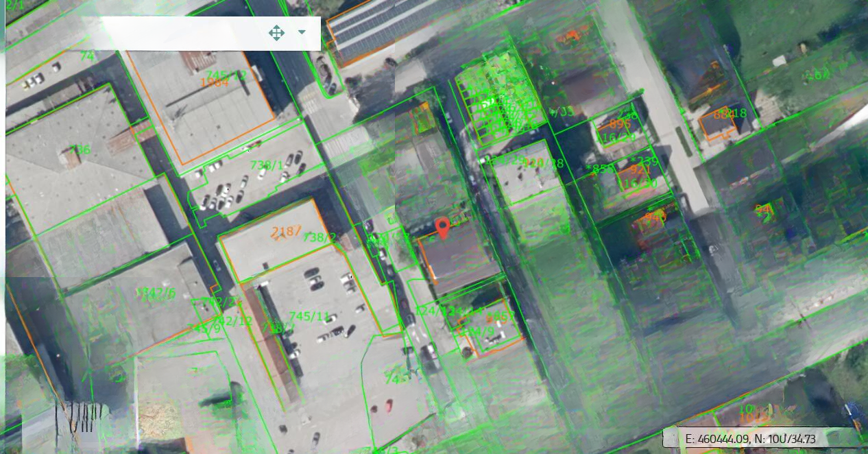Click into the blank search field at top
868x454 pixels.
pos(178,33)
